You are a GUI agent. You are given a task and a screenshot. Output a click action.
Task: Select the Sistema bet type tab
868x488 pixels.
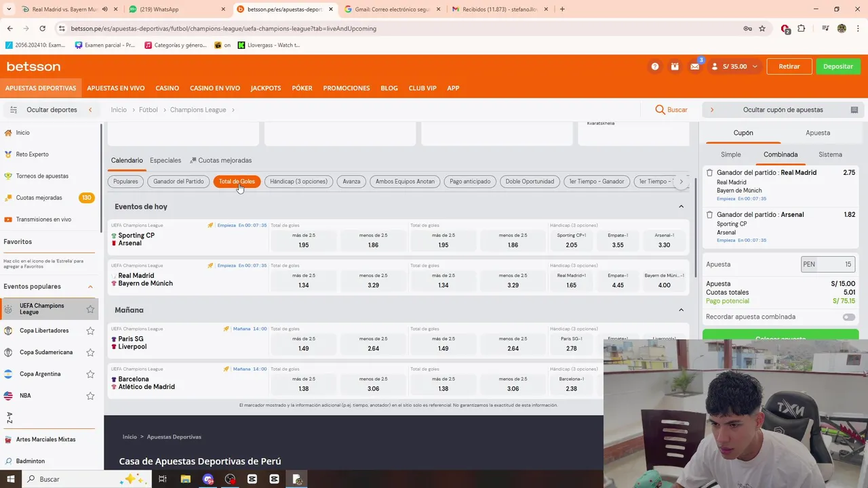pyautogui.click(x=830, y=155)
